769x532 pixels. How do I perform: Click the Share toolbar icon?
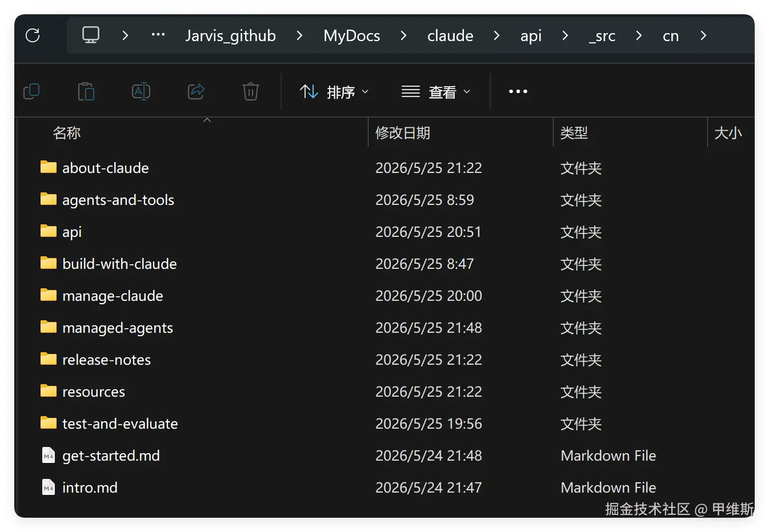[196, 91]
